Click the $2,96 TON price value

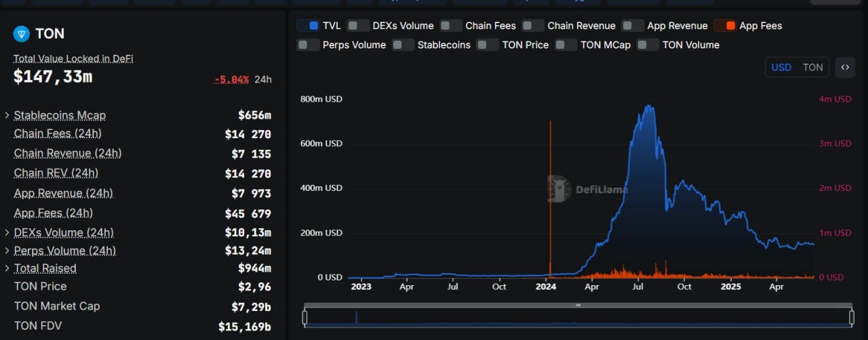tap(254, 286)
